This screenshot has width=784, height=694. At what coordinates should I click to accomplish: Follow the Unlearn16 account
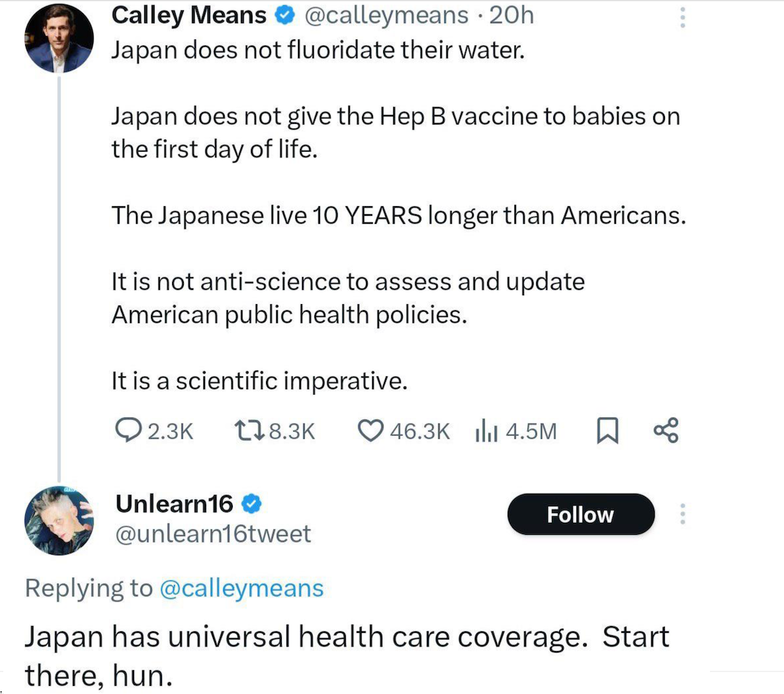[581, 514]
